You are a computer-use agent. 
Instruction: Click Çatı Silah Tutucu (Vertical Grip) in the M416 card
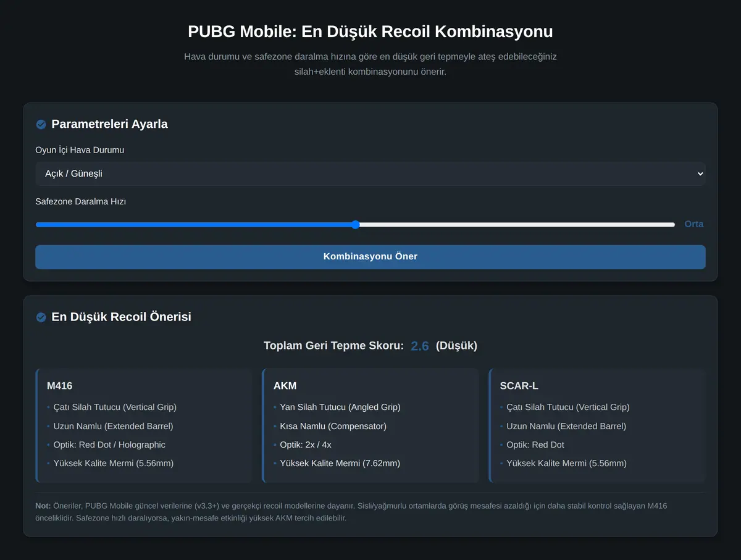pos(115,407)
